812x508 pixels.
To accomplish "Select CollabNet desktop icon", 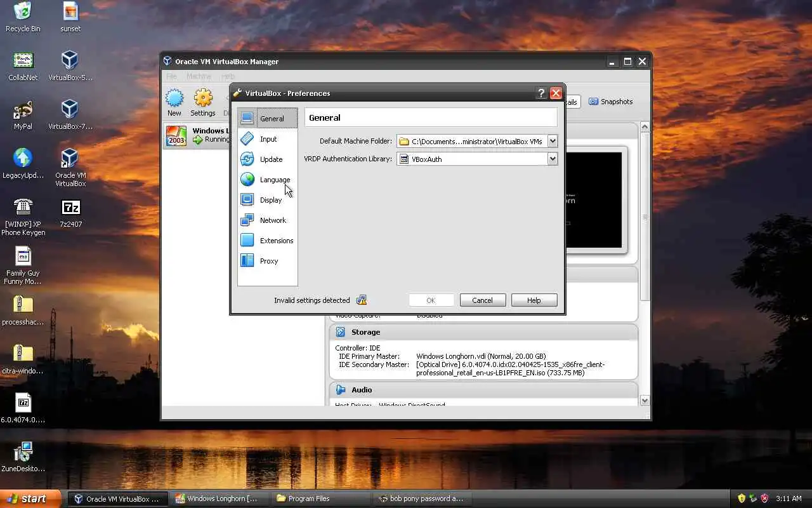I will (x=23, y=66).
